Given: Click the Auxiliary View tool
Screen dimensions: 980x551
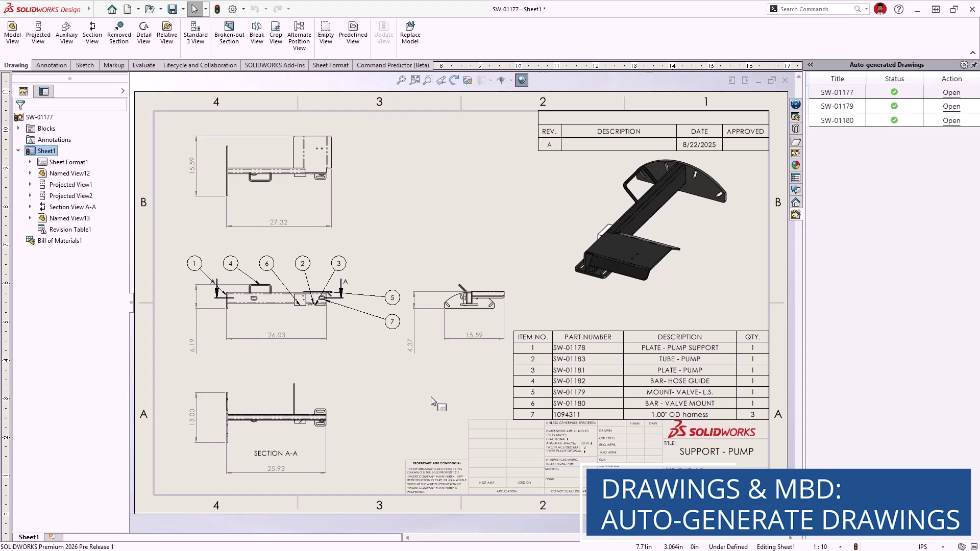Looking at the screenshot, I should tap(66, 33).
